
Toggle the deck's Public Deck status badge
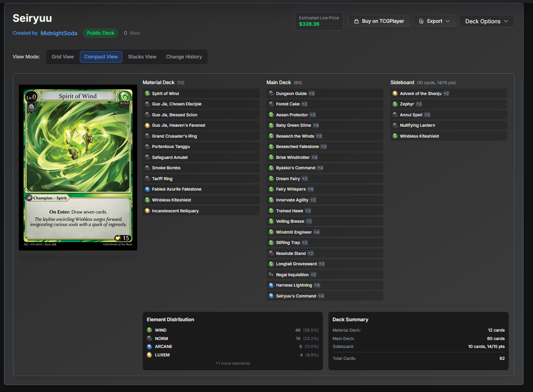click(x=101, y=33)
